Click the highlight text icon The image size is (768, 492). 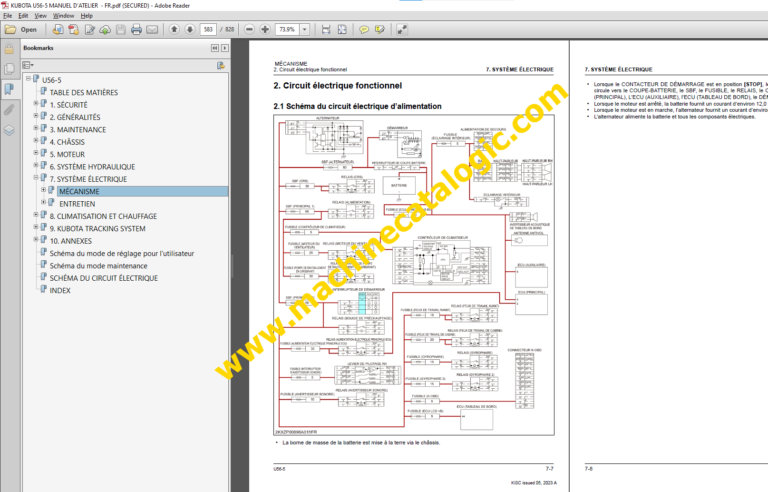pyautogui.click(x=380, y=29)
